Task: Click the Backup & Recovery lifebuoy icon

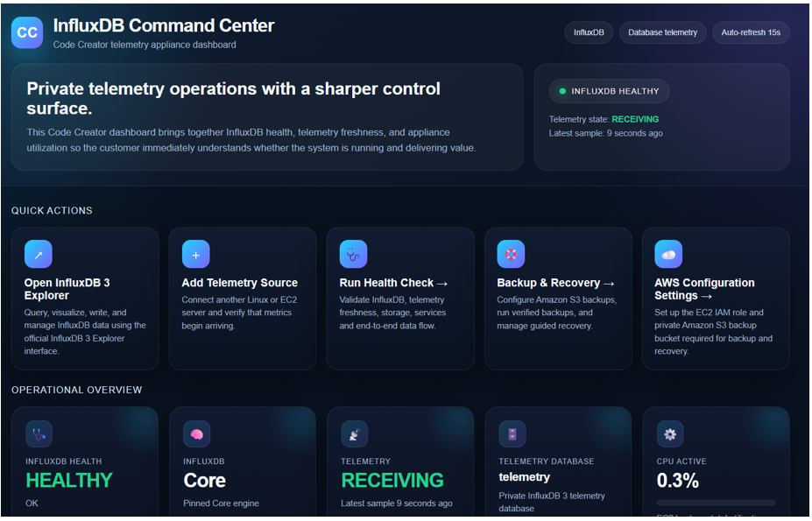Action: [x=511, y=254]
